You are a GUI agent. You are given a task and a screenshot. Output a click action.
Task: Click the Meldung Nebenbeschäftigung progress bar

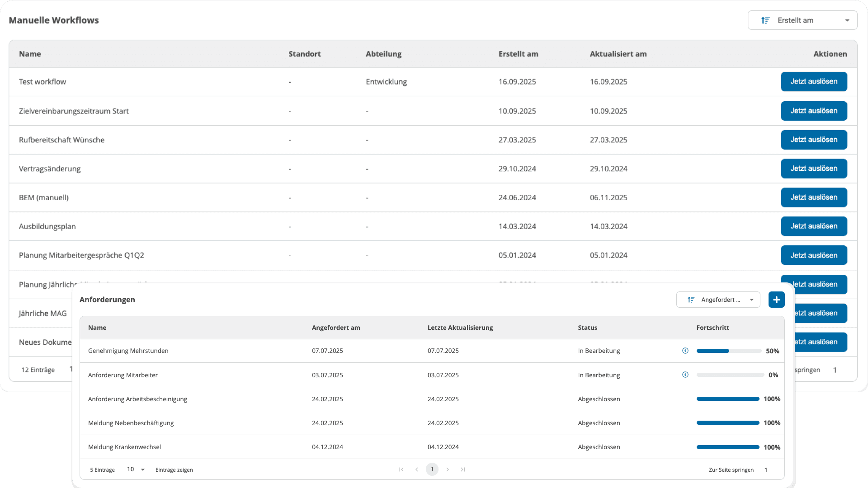tap(728, 423)
